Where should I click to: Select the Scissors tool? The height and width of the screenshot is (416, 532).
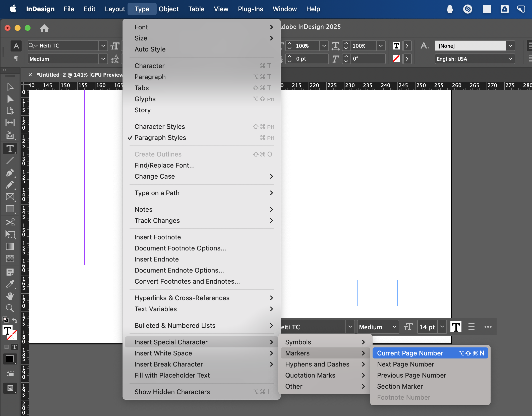(x=10, y=222)
